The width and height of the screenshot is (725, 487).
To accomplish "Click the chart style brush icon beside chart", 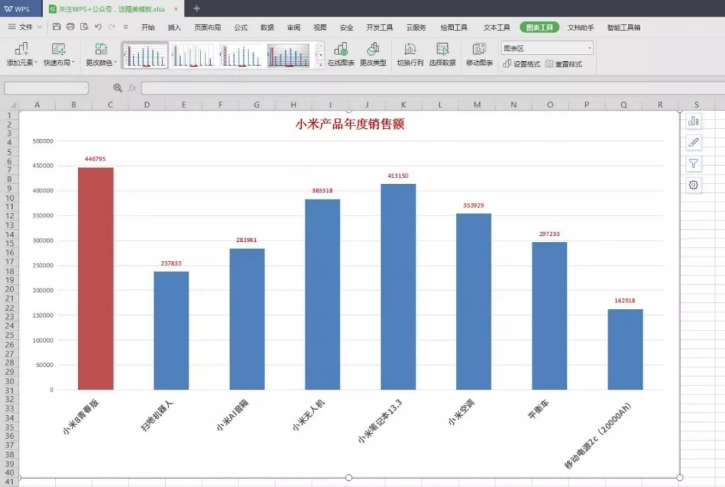I will pyautogui.click(x=694, y=142).
